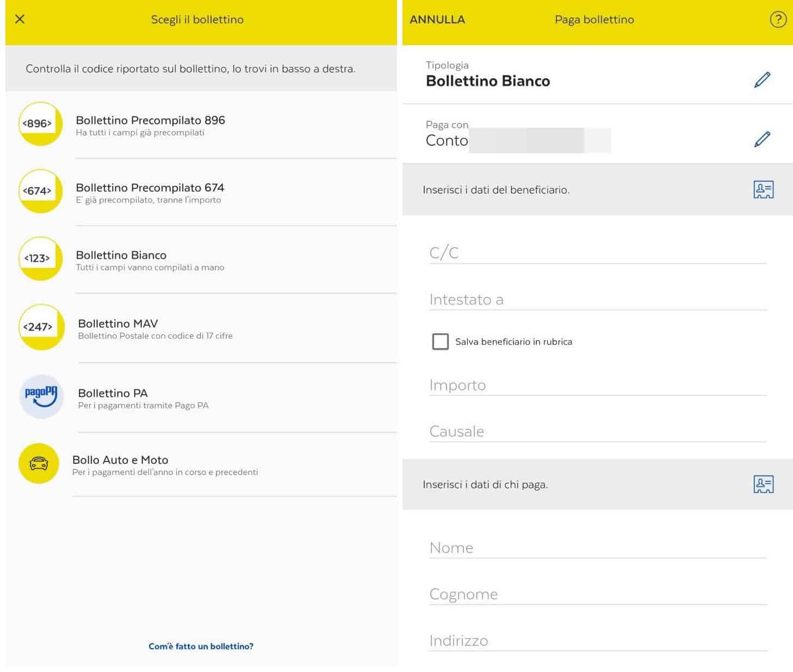Image resolution: width=793 pixels, height=672 pixels.
Task: Open payer contacts rubrica icon
Action: tap(764, 484)
